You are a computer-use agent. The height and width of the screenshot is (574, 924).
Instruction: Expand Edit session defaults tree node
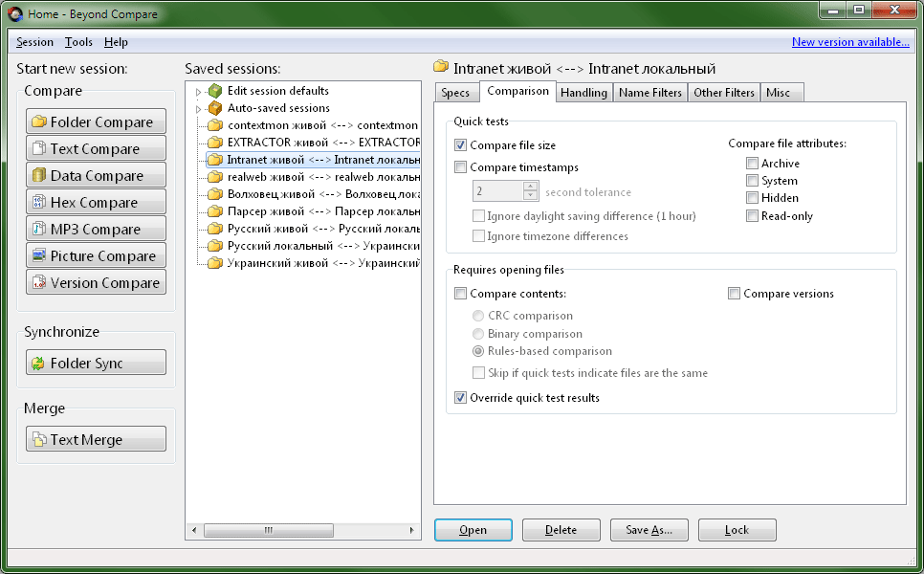(x=199, y=92)
